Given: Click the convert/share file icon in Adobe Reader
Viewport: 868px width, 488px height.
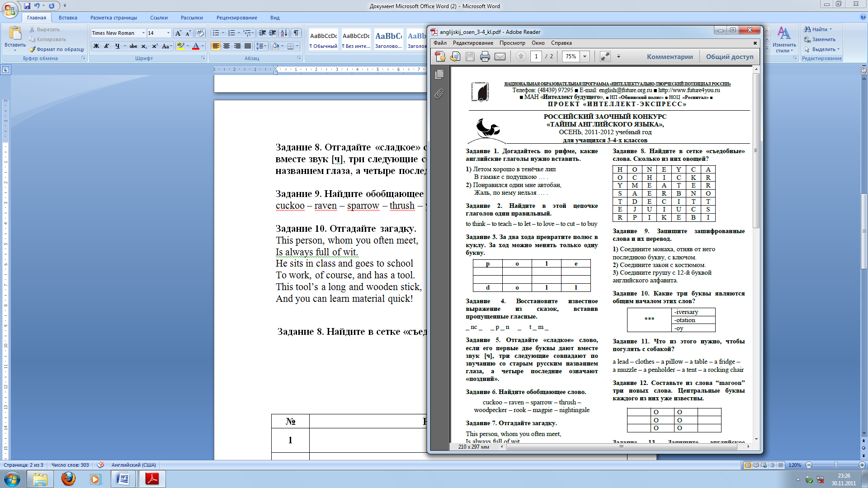Looking at the screenshot, I should [x=455, y=56].
